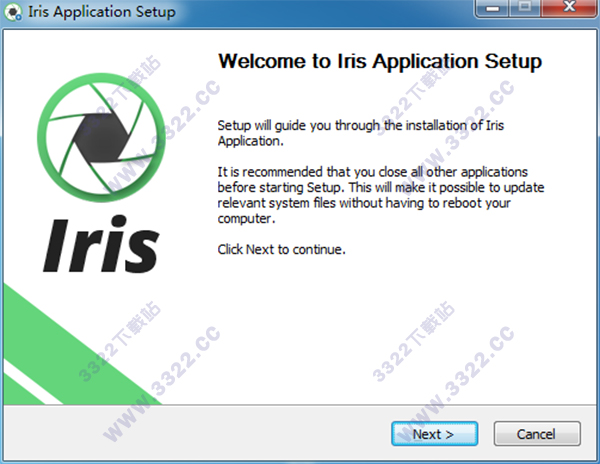Click the large 'Iris' wordmark text
Screen dimensions: 600x464
[x=101, y=244]
